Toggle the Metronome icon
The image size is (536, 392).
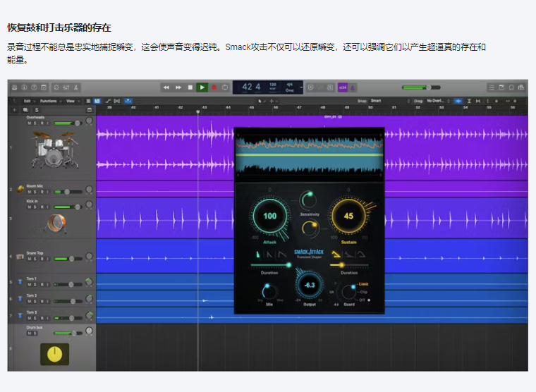(353, 87)
